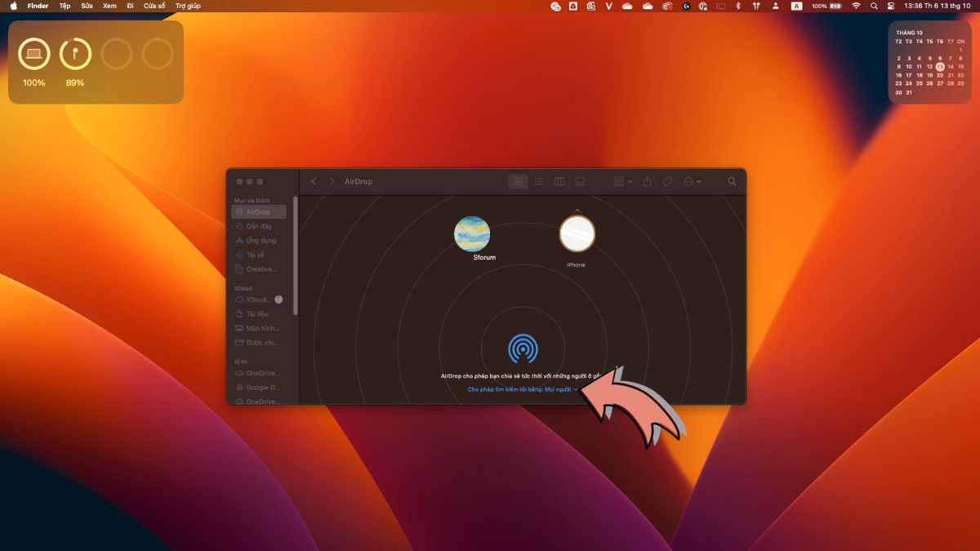Viewport: 980px width, 551px height.
Task: Switch Finder to gallery view
Action: point(580,181)
